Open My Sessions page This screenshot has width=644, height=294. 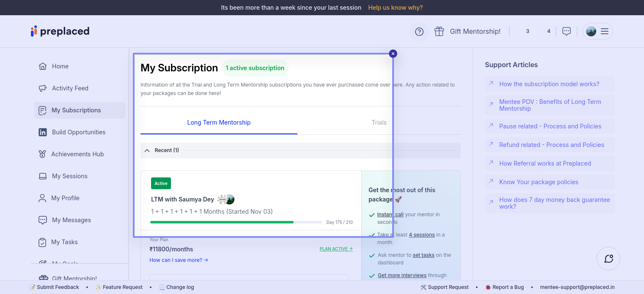[x=69, y=176]
